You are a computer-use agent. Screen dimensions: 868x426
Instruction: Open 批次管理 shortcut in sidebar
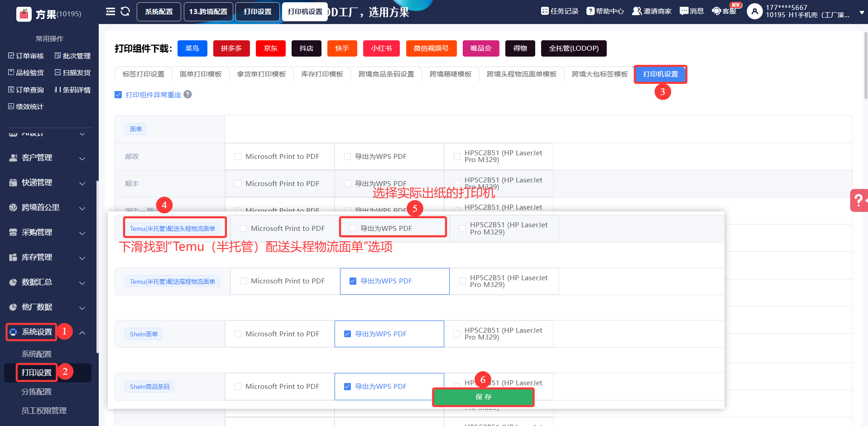click(72, 56)
